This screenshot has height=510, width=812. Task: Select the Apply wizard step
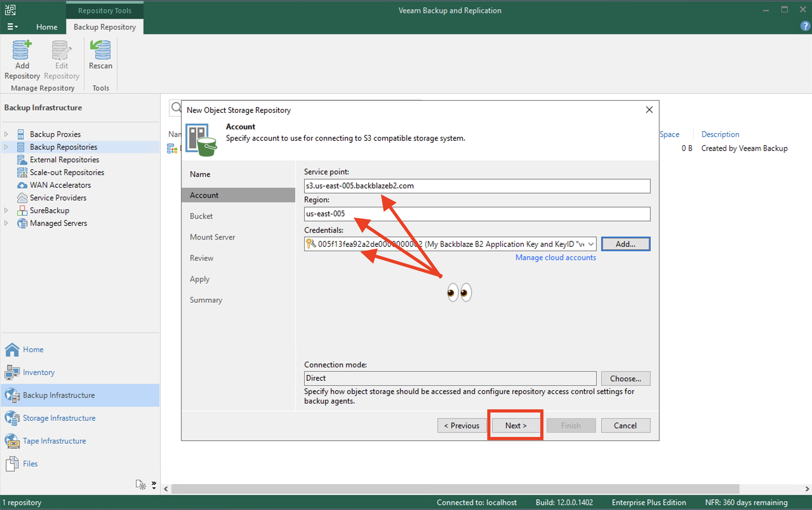pos(200,279)
